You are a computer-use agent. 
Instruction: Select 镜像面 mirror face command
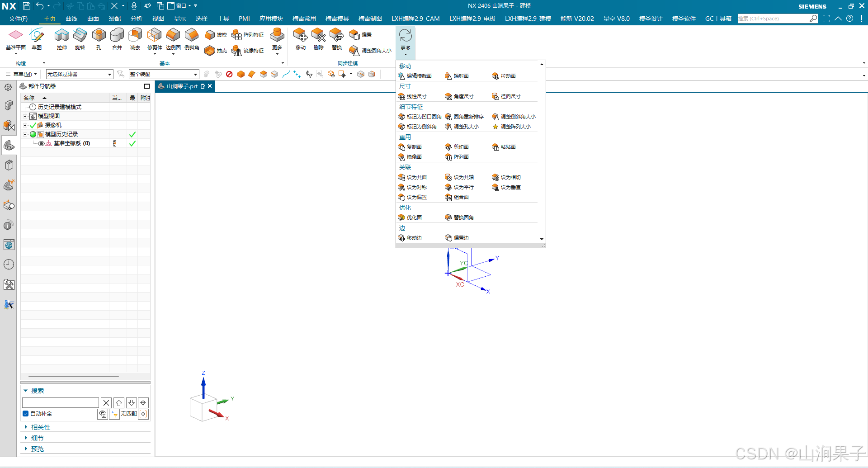(x=410, y=157)
